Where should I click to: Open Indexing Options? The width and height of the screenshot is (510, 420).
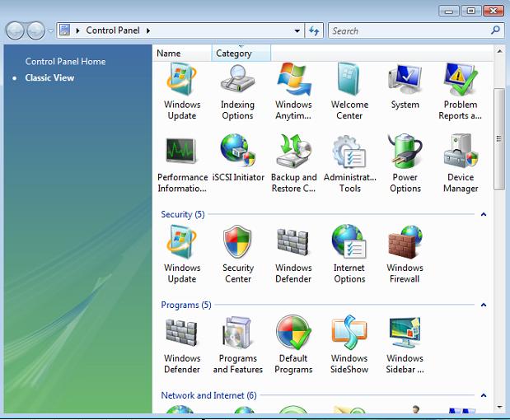[x=237, y=92]
